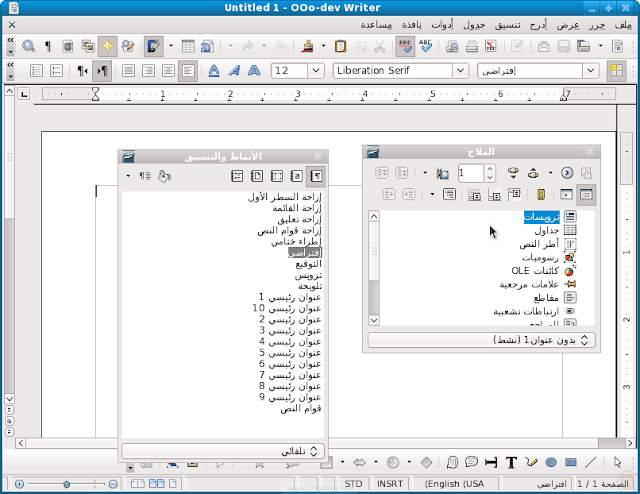This screenshot has height=494, width=640.
Task: Toggle right-to-left paragraph direction button
Action: click(x=103, y=71)
